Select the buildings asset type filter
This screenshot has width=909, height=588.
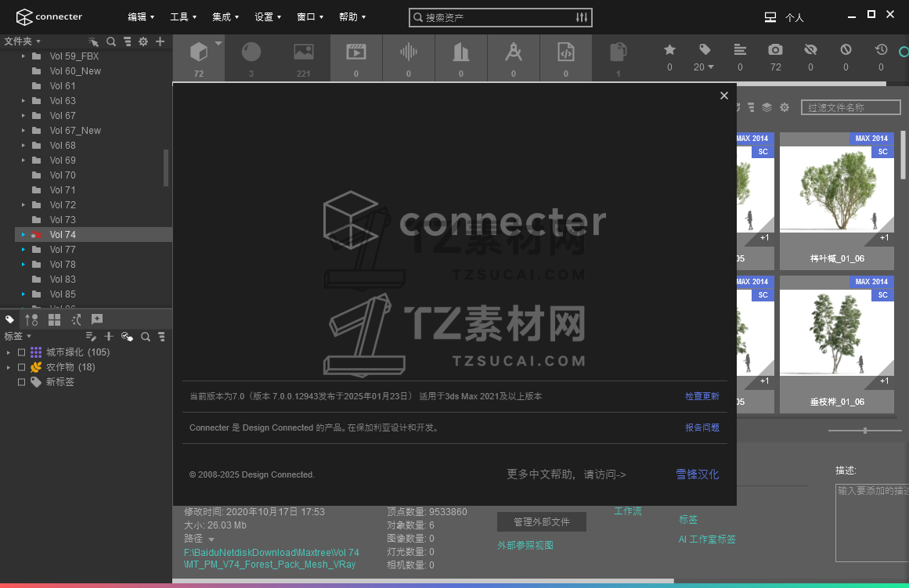tap(461, 57)
